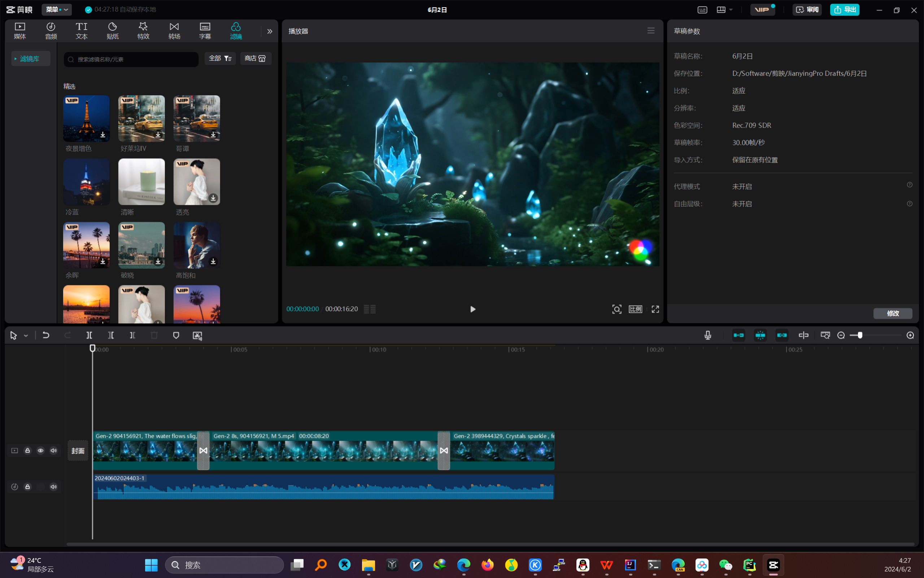924x578 pixels.
Task: Mute the main video track
Action: pyautogui.click(x=53, y=450)
